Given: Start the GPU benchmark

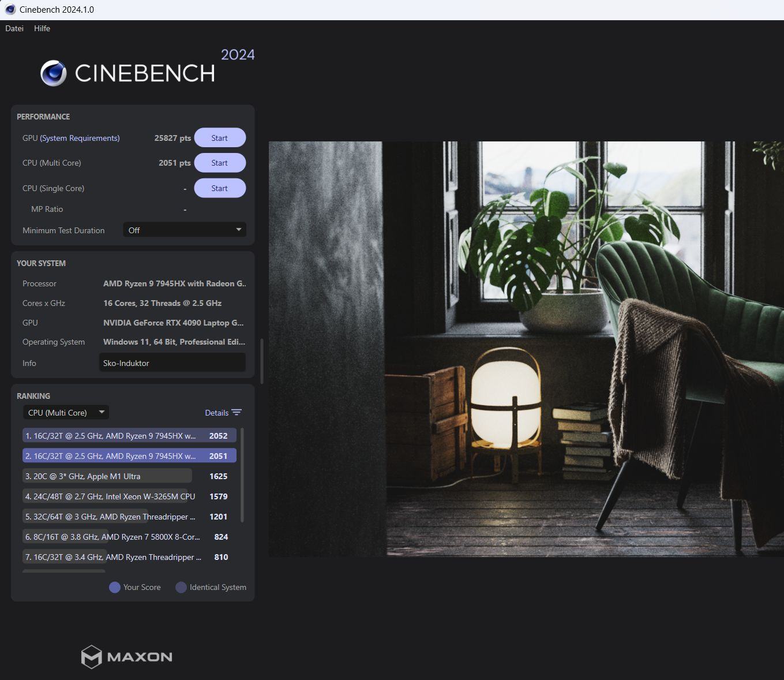Looking at the screenshot, I should coord(220,138).
